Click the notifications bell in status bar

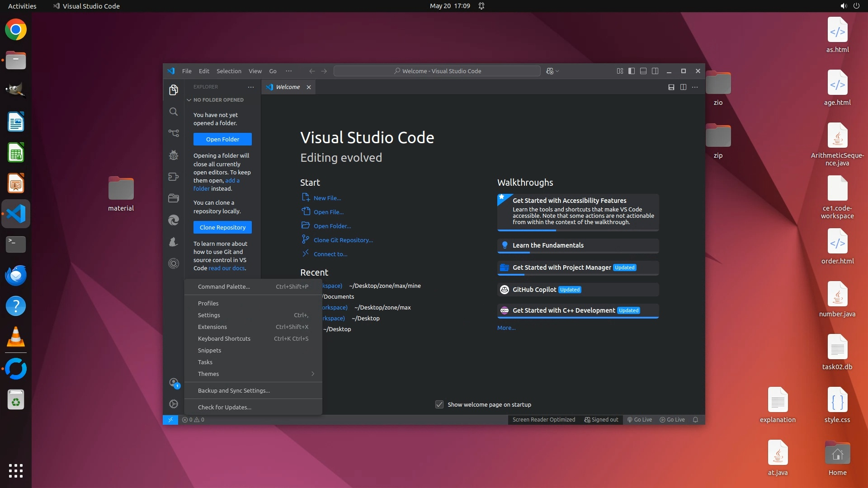tap(695, 420)
